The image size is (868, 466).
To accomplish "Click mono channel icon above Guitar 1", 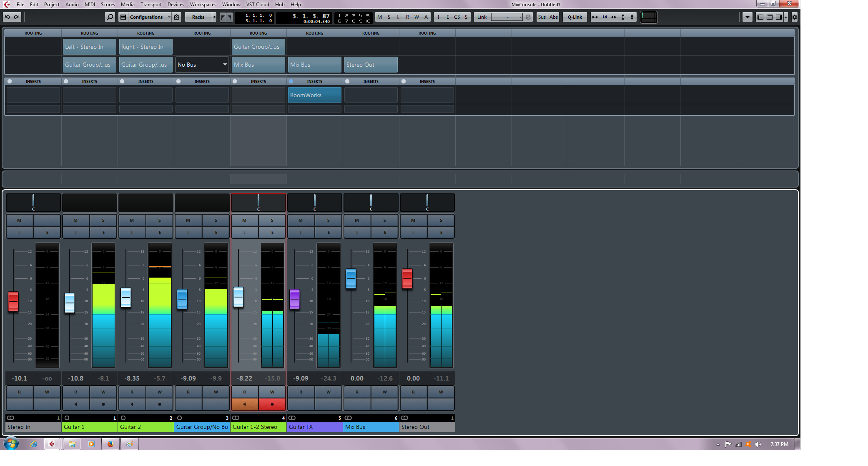I will pyautogui.click(x=67, y=418).
